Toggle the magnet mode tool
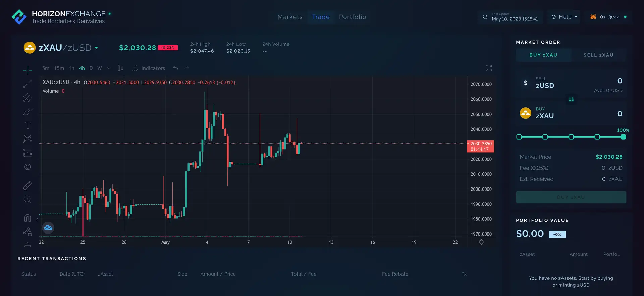 click(x=28, y=218)
